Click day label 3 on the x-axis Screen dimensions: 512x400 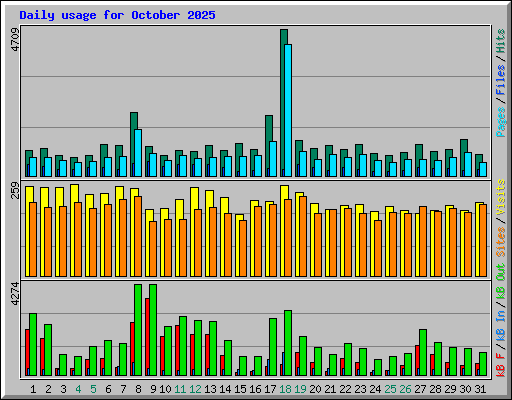63,389
